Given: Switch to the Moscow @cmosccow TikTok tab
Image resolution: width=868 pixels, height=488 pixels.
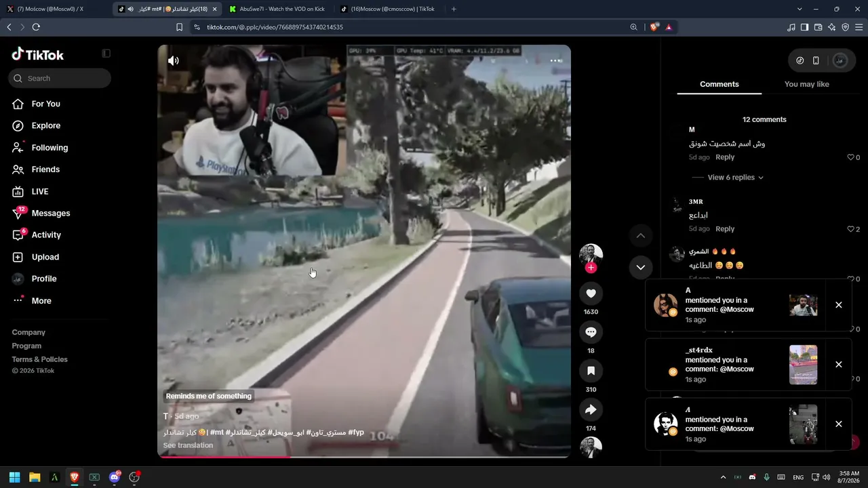Looking at the screenshot, I should [x=388, y=9].
